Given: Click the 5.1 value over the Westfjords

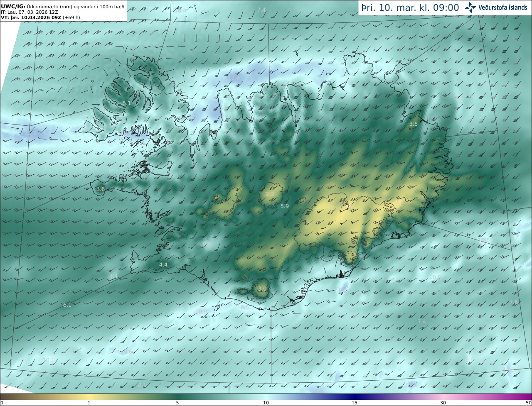Looking at the screenshot, I should click(126, 103).
